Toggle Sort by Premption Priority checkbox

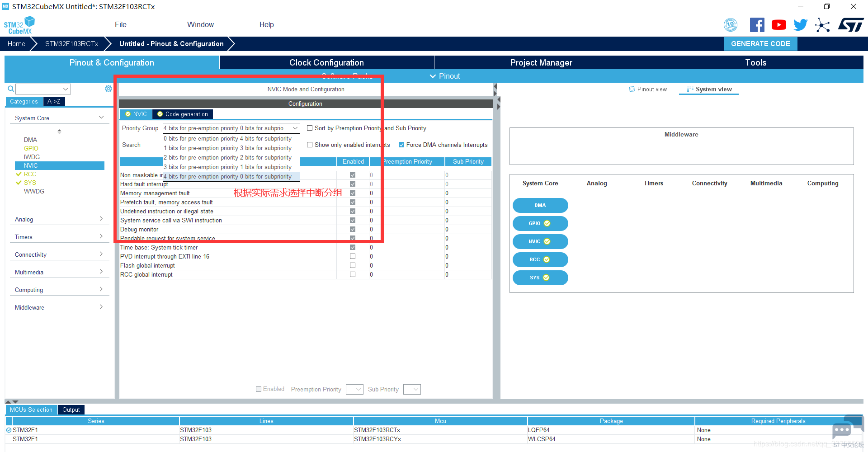tap(310, 128)
